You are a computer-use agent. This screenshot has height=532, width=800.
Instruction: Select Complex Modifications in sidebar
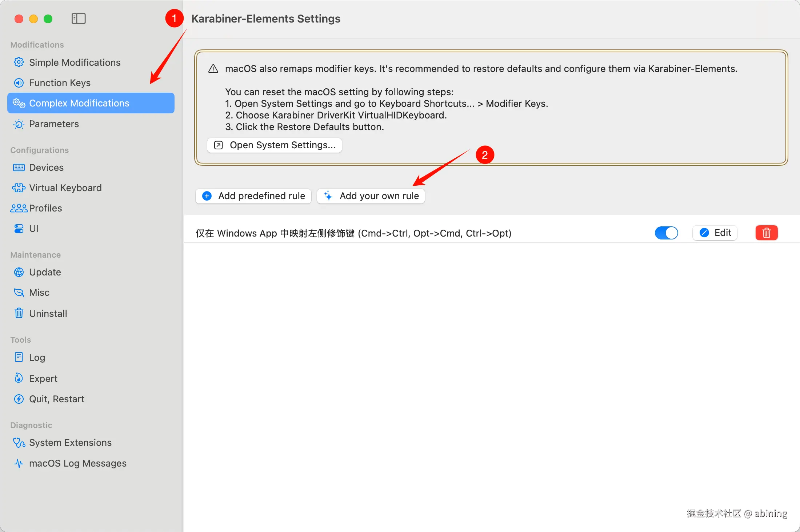[x=79, y=103]
